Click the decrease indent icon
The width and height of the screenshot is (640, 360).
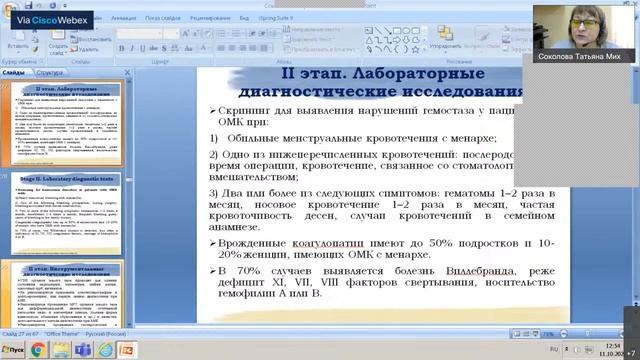(252, 33)
